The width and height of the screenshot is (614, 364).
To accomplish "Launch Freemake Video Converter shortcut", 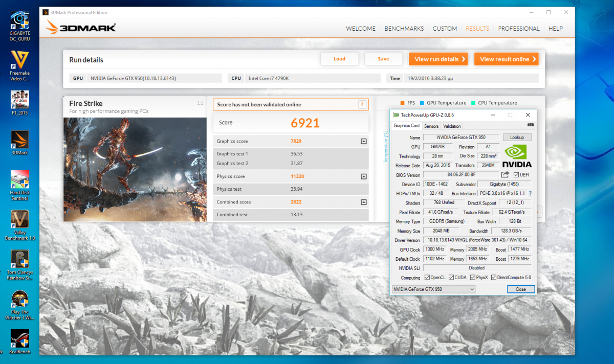I will point(20,65).
